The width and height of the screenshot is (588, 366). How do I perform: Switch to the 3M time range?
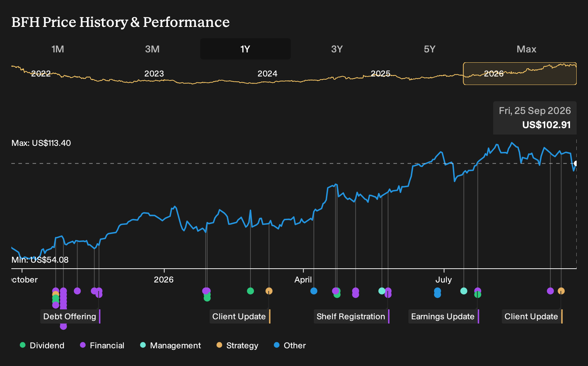click(x=152, y=49)
